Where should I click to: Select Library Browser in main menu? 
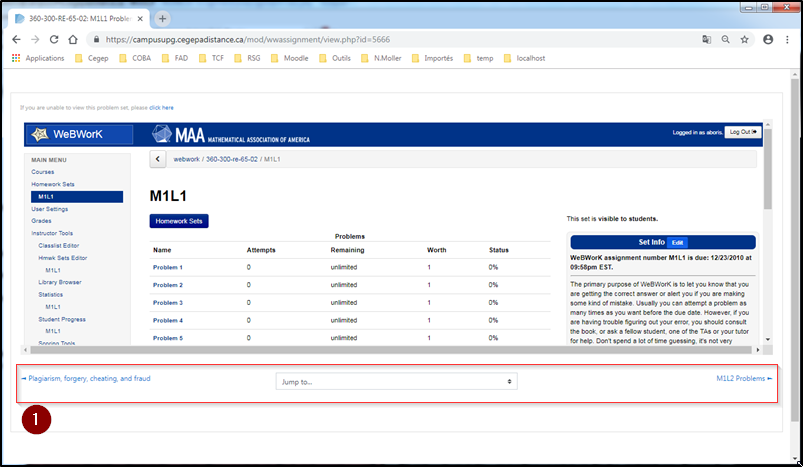point(59,283)
